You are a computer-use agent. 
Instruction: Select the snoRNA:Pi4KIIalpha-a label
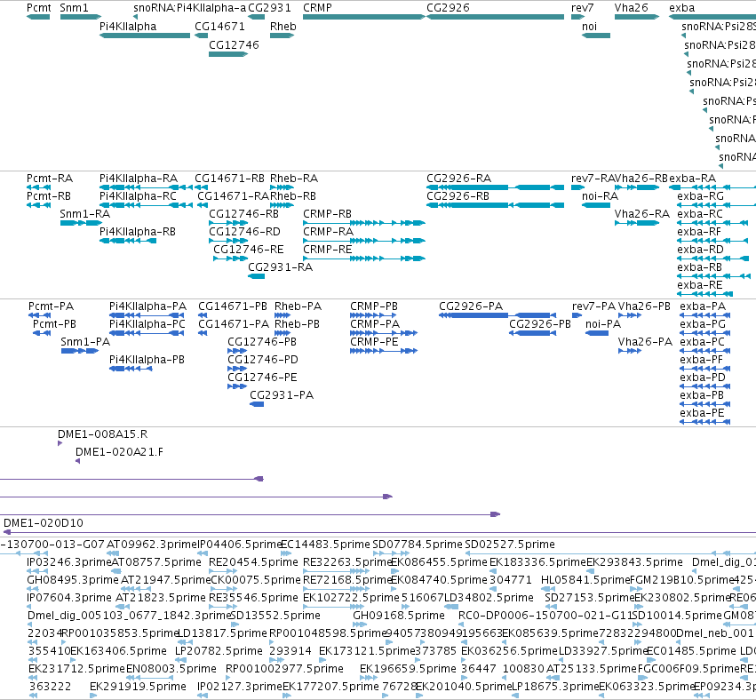189,8
